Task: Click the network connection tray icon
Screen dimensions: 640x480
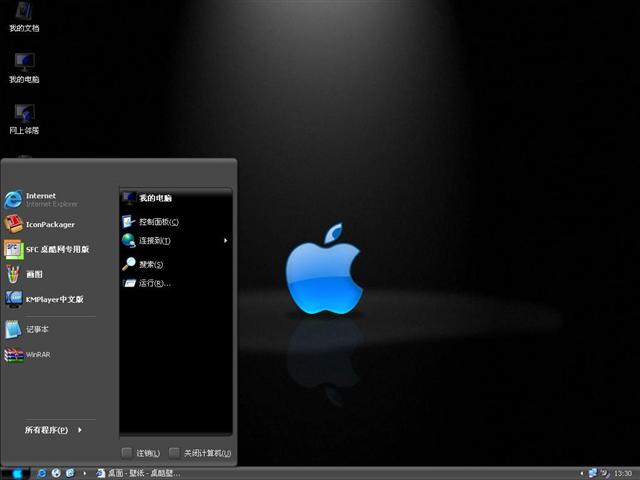Action: tap(593, 473)
